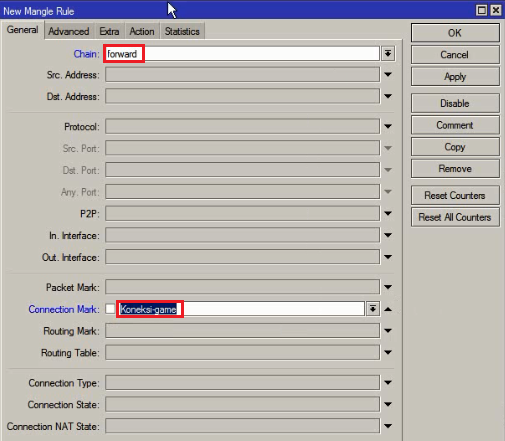Expand the Src. Address field
Screen dimensions: 505x441
point(388,75)
